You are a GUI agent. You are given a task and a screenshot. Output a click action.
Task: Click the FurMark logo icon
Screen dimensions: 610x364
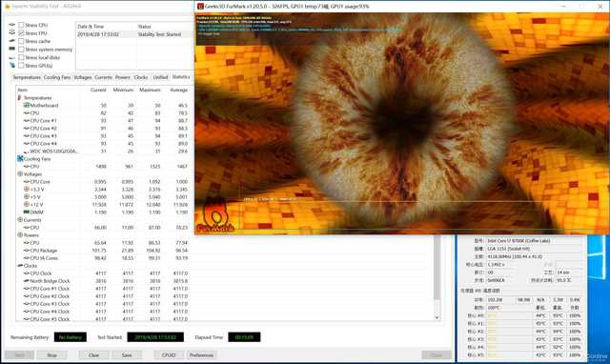(215, 216)
